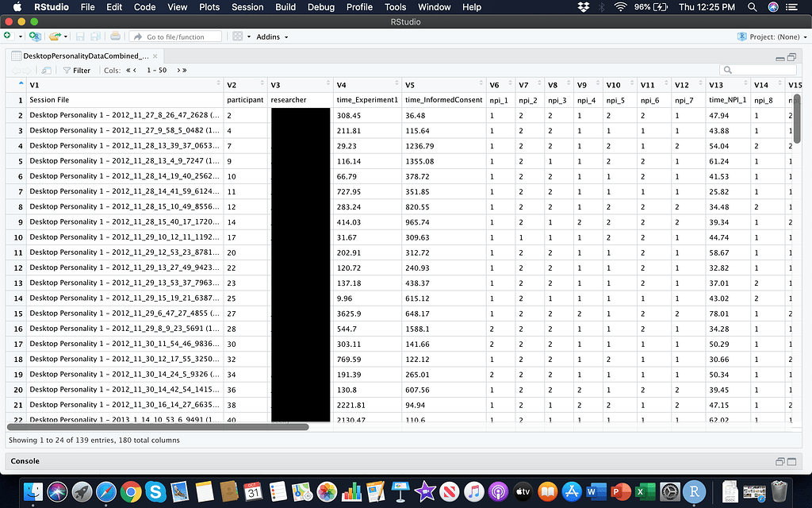The width and height of the screenshot is (812, 508).
Task: Jump to the last columns with double chevron
Action: 184,71
